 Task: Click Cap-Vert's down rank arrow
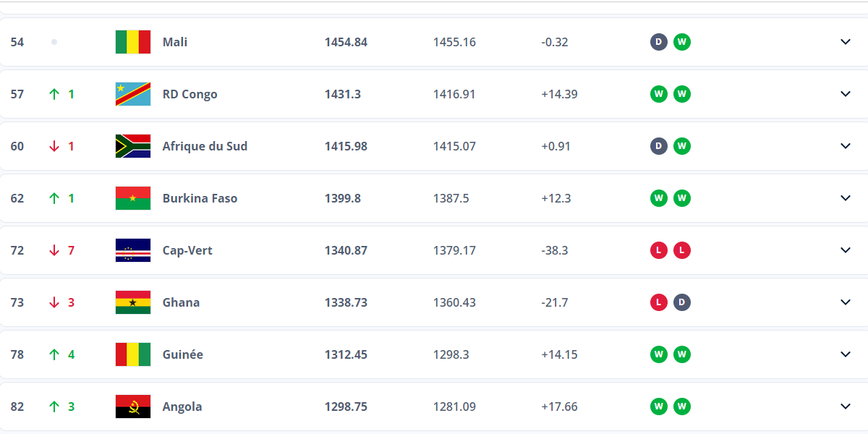54,250
